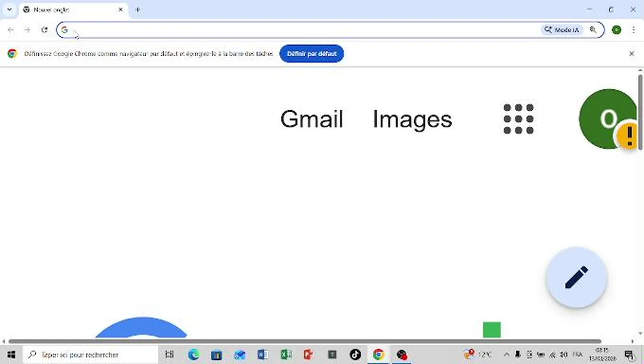This screenshot has height=364, width=644.
Task: Click the Chrome logo in the infobar
Action: coord(12,54)
